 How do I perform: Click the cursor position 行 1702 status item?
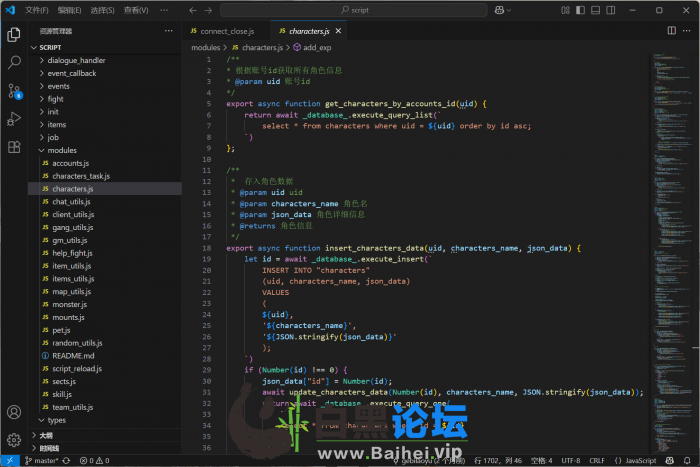click(498, 460)
